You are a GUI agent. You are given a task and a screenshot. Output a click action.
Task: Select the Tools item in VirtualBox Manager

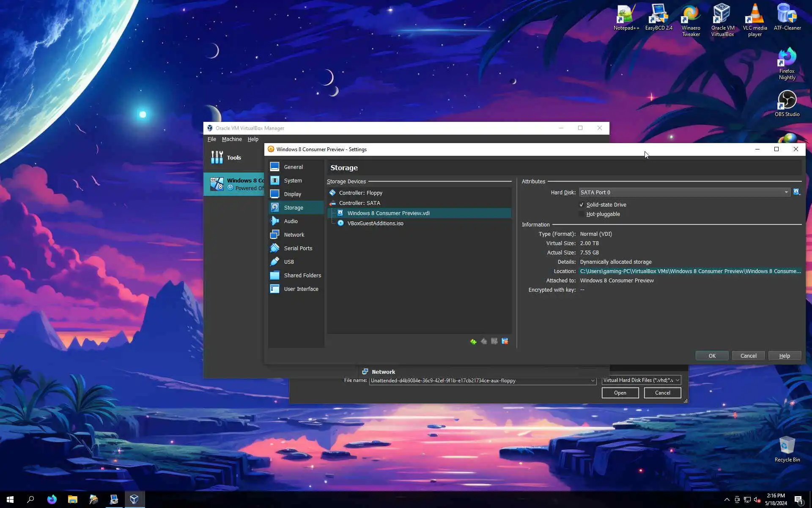[233, 157]
